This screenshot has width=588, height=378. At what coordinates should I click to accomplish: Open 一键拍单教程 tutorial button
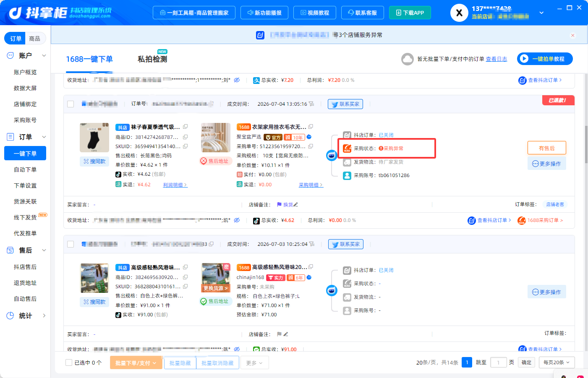point(545,59)
